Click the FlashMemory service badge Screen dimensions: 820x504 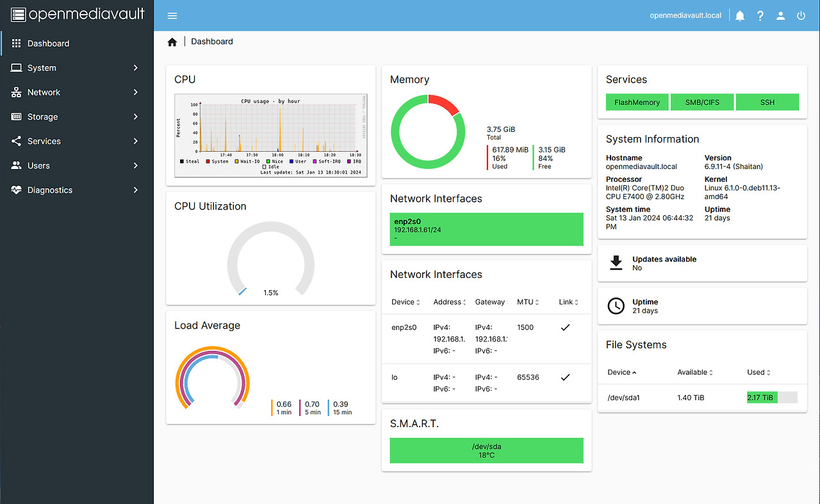[637, 102]
